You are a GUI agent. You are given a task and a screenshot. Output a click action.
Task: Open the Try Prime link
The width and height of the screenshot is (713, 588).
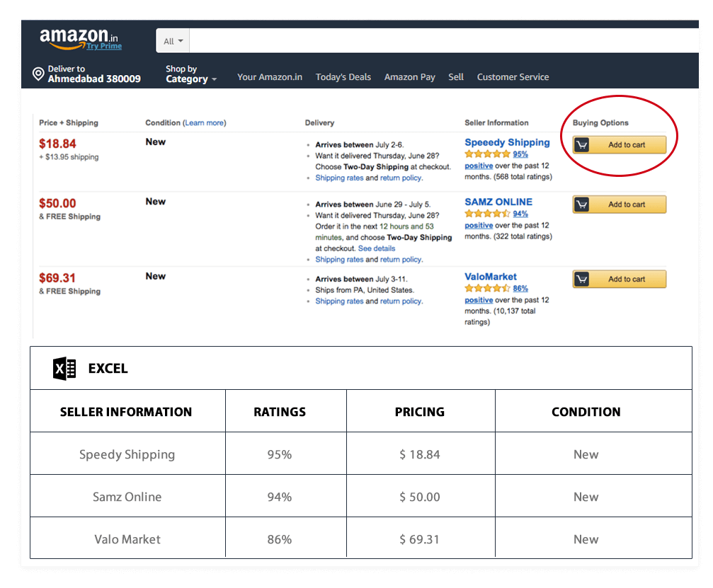tap(104, 46)
